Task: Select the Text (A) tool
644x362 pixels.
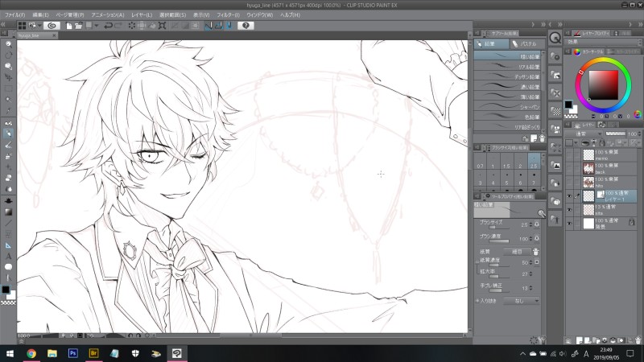Action: [x=8, y=256]
